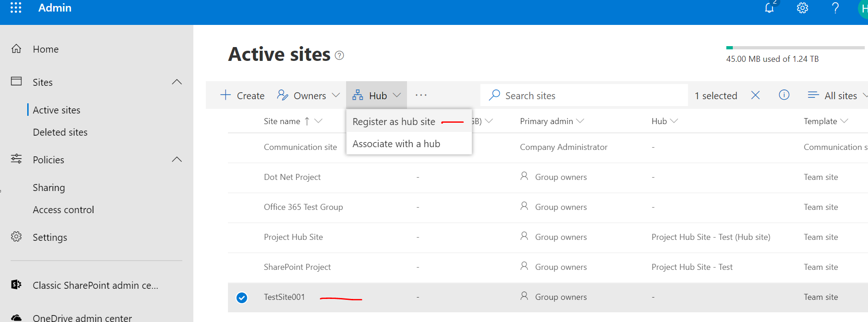Viewport: 868px width, 322px height.
Task: Click person icon in Project Hub Site row
Action: (524, 236)
